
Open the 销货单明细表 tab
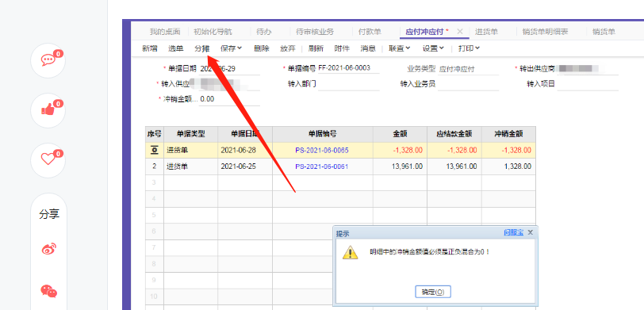[x=545, y=32]
